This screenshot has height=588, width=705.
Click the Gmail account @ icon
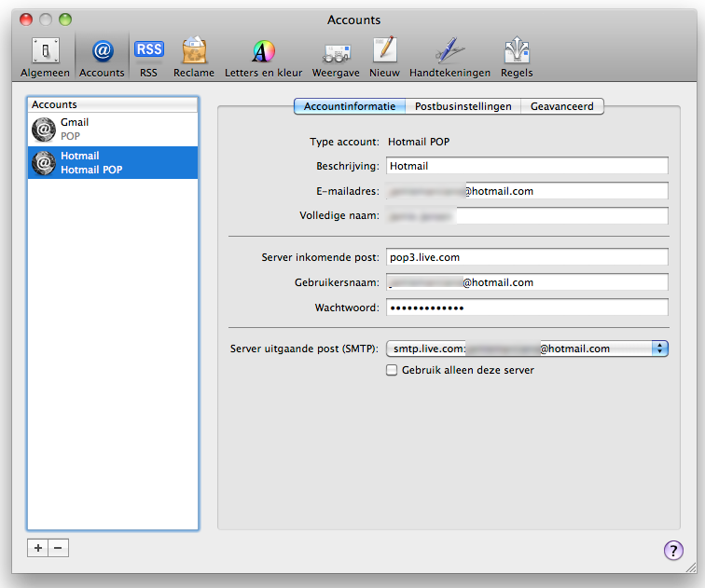click(44, 130)
